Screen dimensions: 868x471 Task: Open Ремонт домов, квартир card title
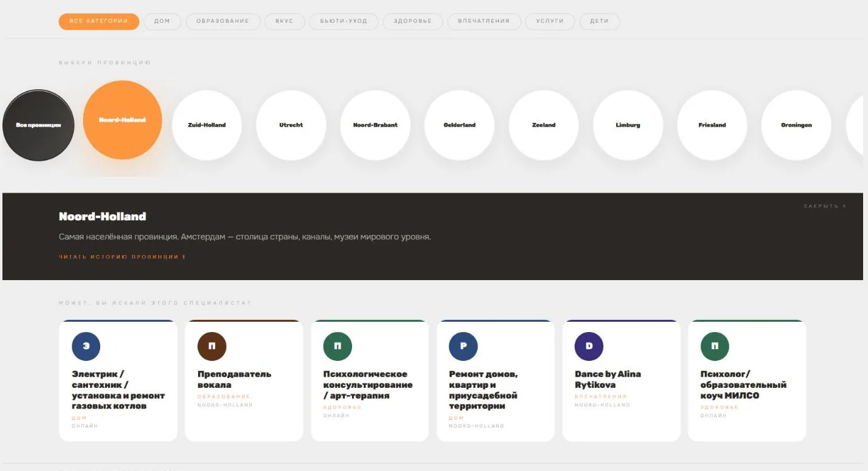tap(484, 390)
